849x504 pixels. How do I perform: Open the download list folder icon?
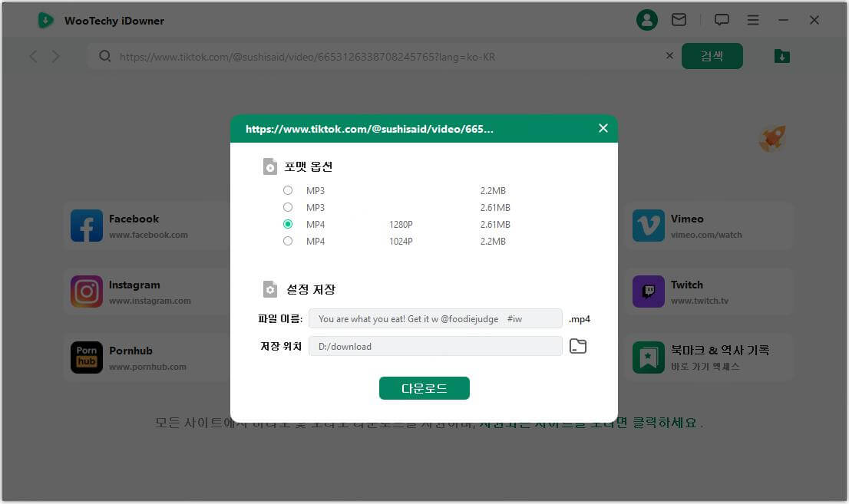tap(781, 56)
